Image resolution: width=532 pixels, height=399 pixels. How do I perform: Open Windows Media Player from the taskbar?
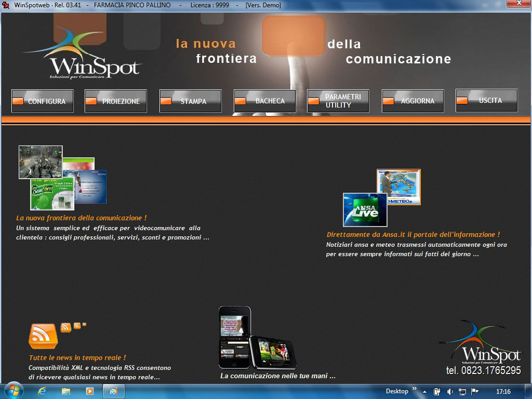pyautogui.click(x=89, y=391)
